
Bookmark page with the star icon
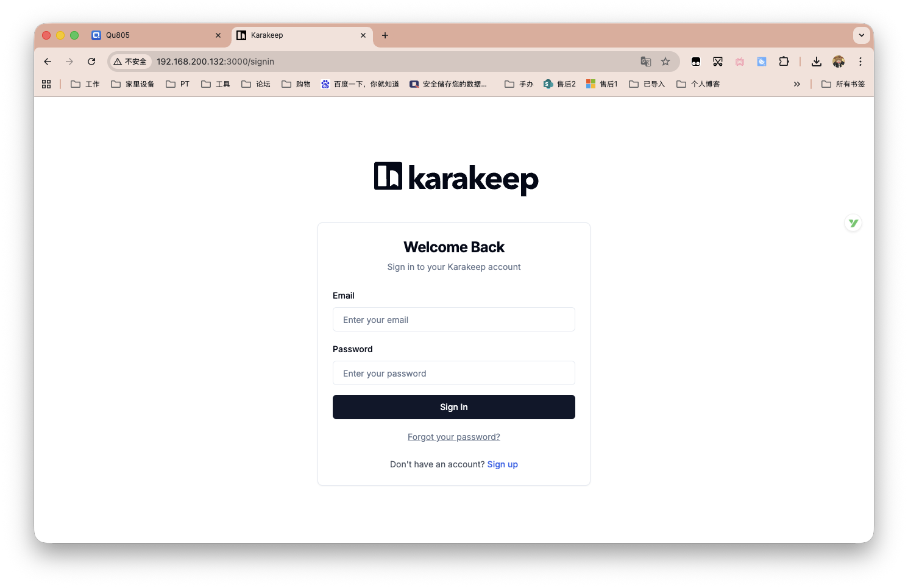(x=665, y=62)
